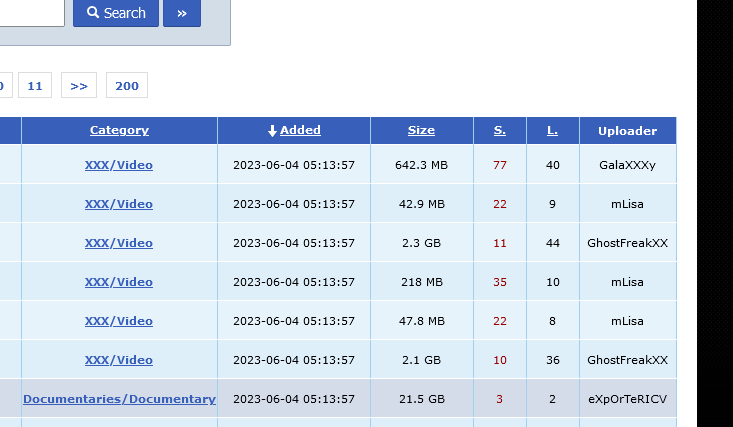Click seeders value 35
The image size is (733, 427).
point(500,282)
